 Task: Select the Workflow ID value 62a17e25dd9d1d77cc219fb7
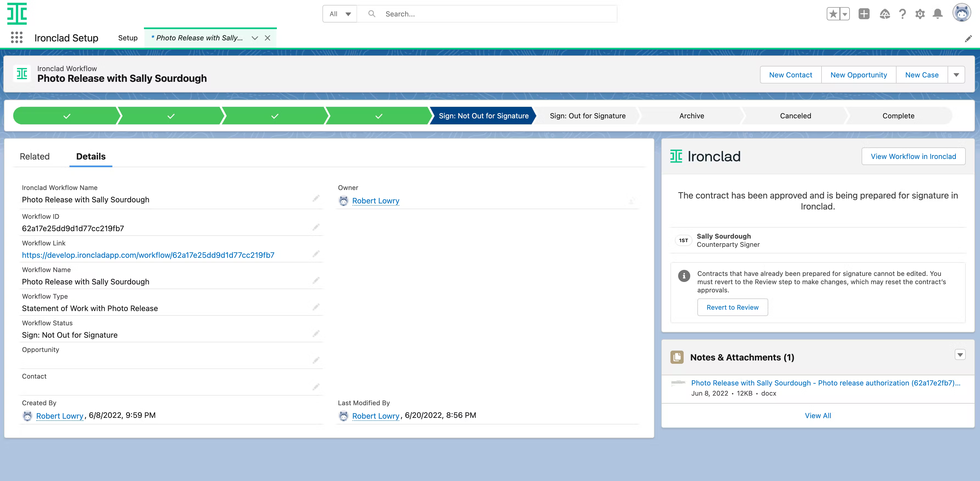point(73,228)
